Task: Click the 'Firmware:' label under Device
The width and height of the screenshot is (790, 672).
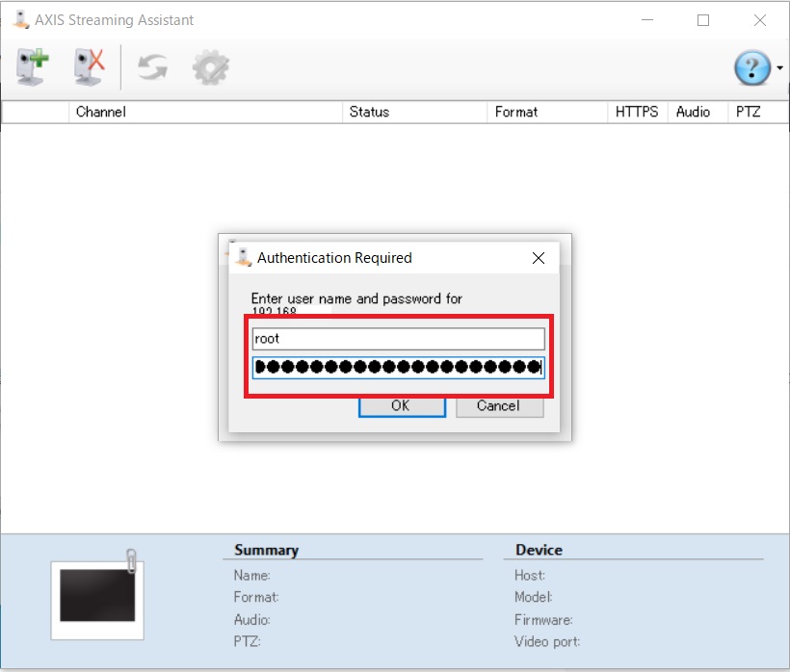Action: (543, 620)
